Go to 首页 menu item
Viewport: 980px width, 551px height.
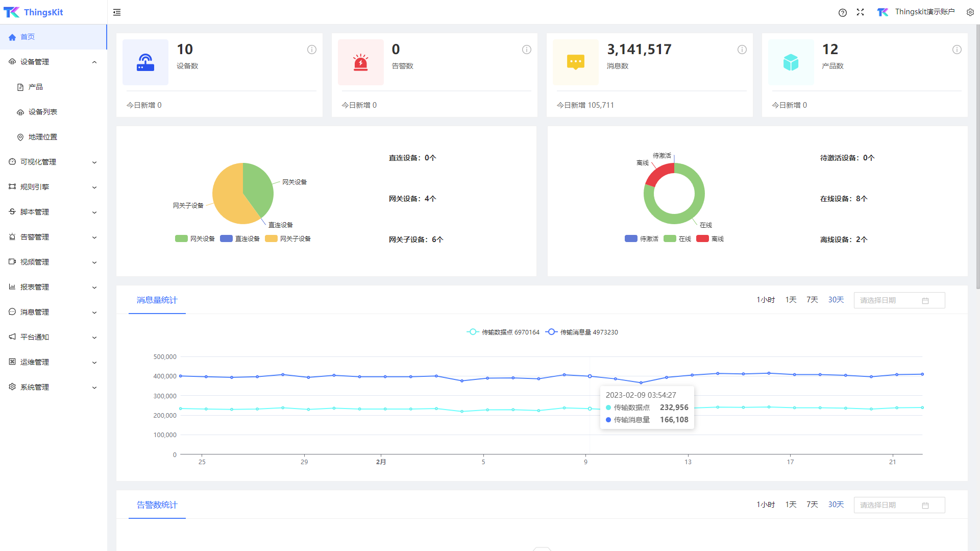(x=54, y=37)
